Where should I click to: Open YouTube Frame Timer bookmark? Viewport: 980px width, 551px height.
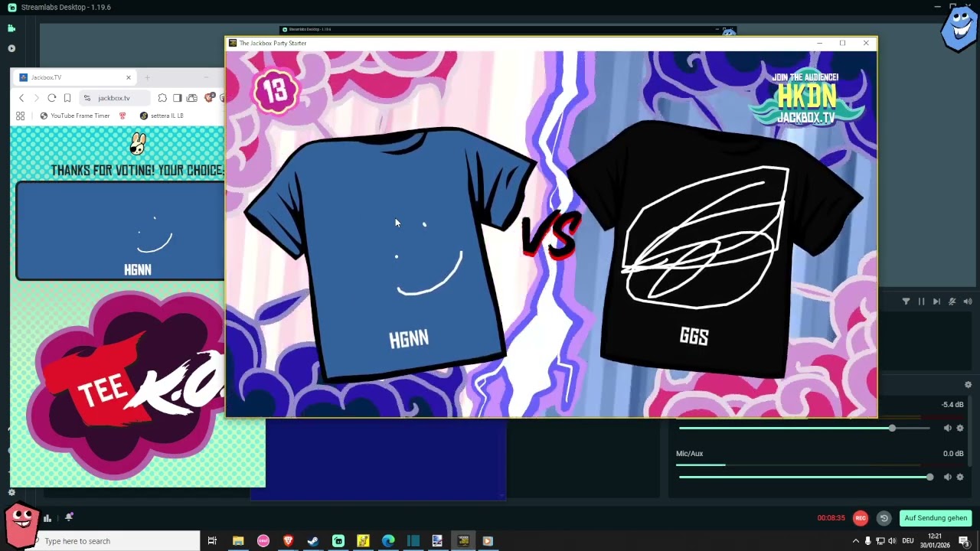(x=75, y=116)
